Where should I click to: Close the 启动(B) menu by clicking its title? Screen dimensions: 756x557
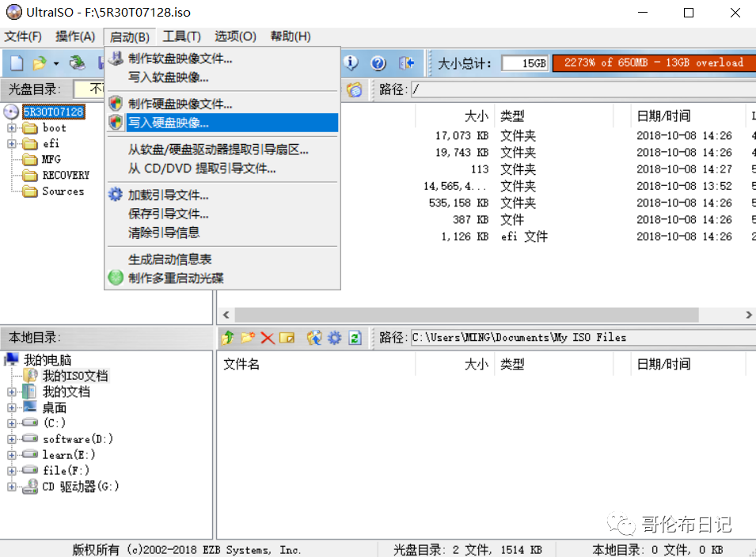pos(129,37)
